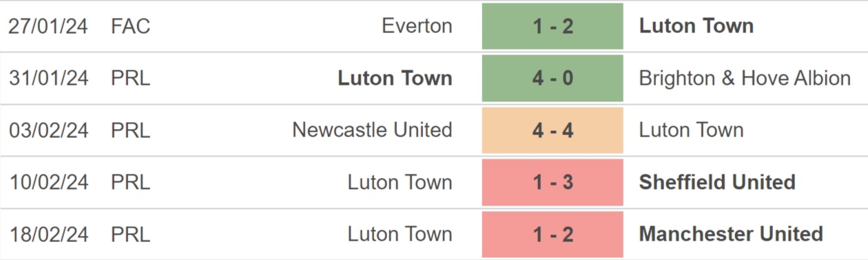
Task: Click bold Luton Town versus Brighton
Action: 395,78
